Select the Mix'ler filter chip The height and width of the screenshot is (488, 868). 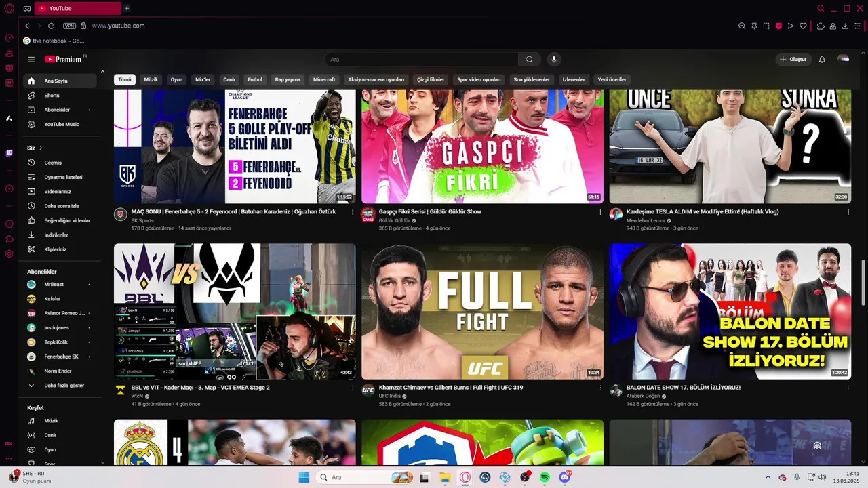[x=203, y=79]
